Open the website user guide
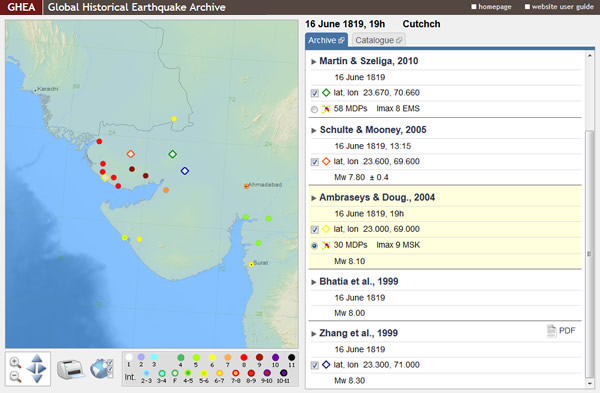 tap(559, 7)
